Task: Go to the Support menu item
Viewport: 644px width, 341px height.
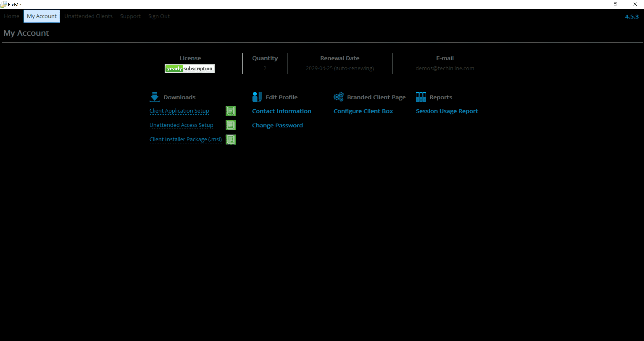Action: (130, 16)
